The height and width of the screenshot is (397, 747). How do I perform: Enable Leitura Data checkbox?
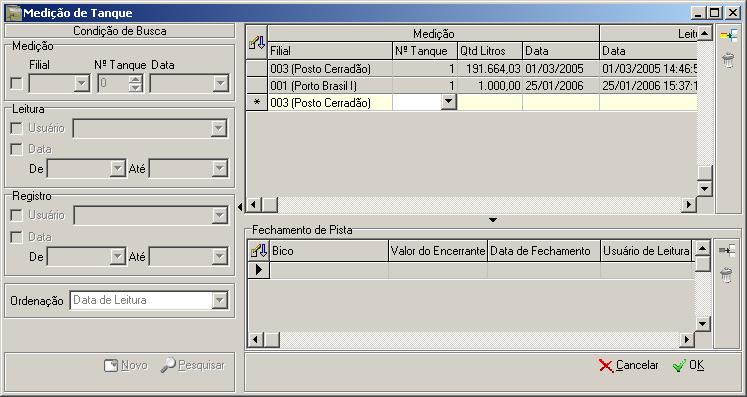click(x=17, y=149)
